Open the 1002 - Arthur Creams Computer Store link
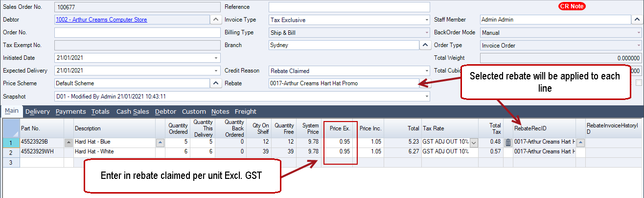The height and width of the screenshot is (198, 644). click(102, 20)
